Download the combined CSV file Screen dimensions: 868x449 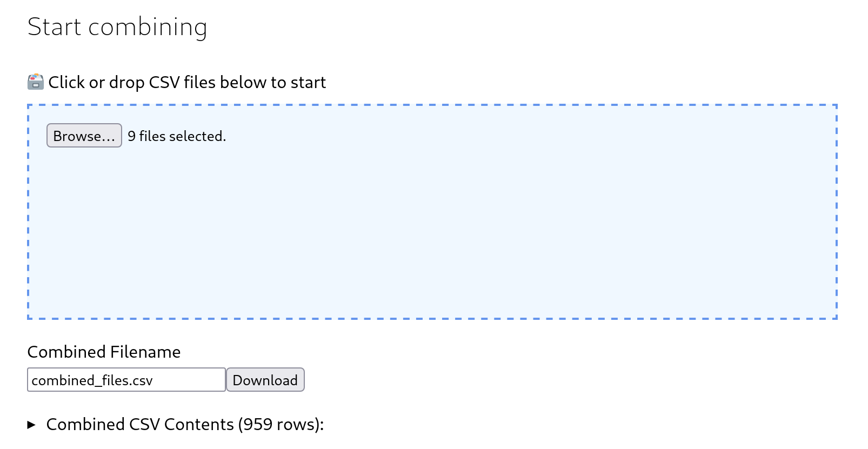click(265, 380)
